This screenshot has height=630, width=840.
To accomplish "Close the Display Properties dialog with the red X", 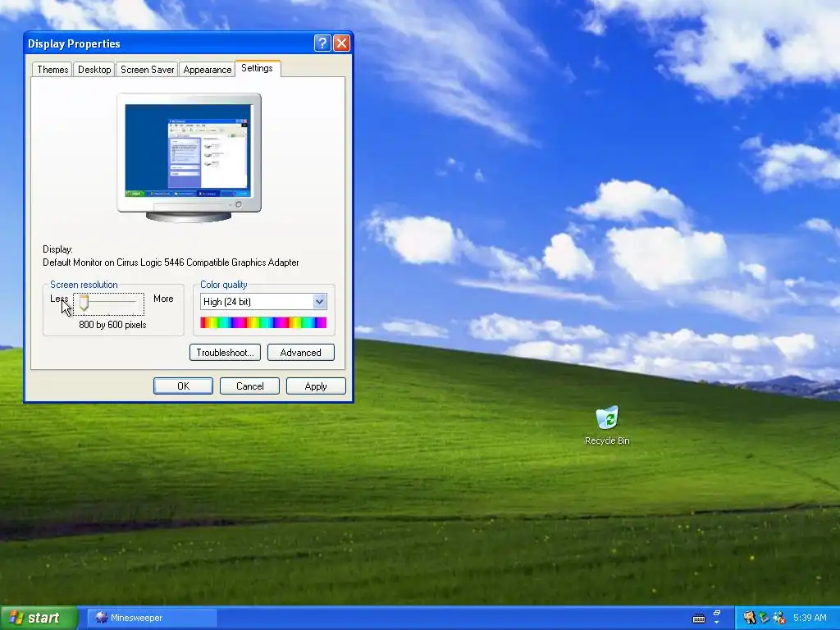I will (x=342, y=43).
